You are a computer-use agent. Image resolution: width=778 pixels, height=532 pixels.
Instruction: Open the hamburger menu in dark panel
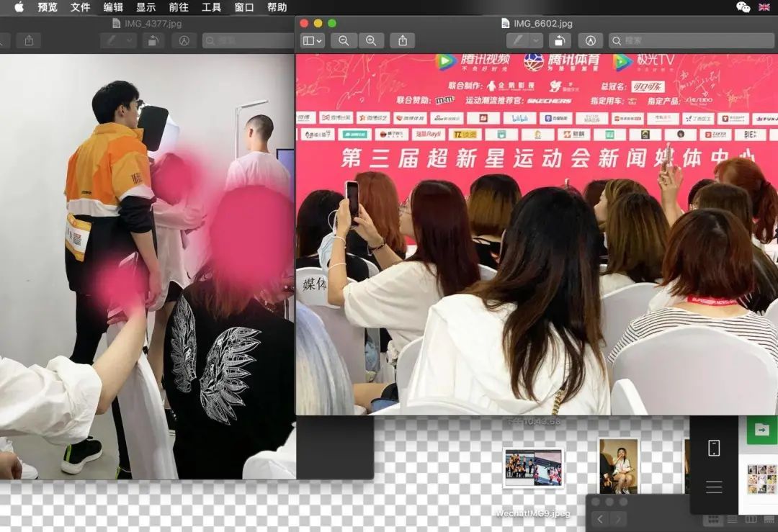[714, 487]
